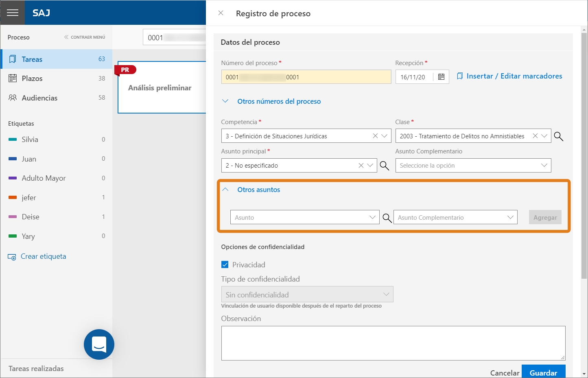
Task: Click the marcadores bookmark icon
Action: 460,76
